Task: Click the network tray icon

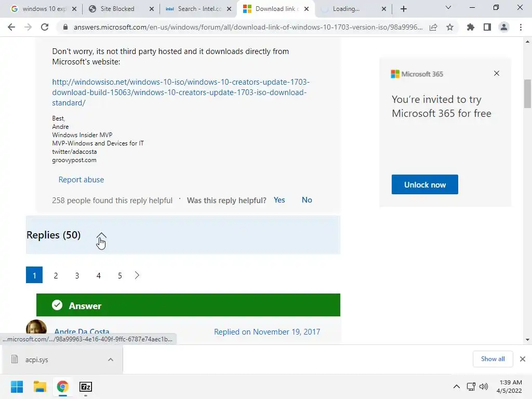Action: click(471, 387)
